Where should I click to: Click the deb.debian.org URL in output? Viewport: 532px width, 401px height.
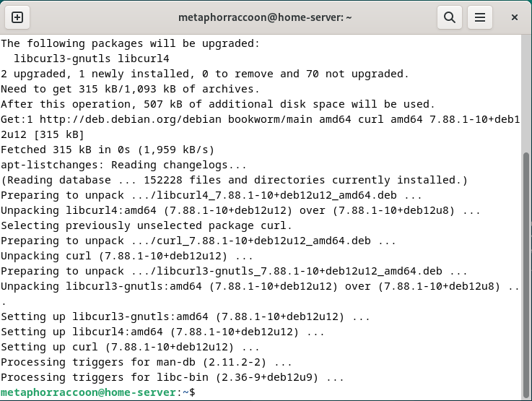point(130,119)
